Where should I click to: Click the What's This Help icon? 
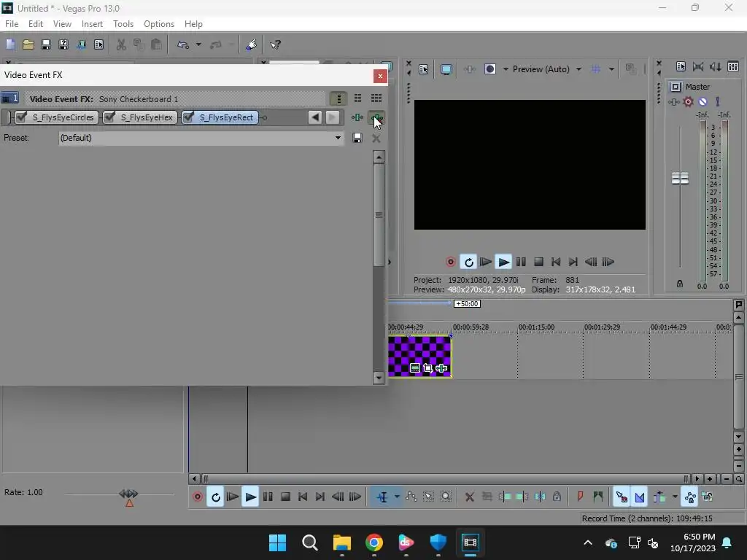tap(275, 44)
